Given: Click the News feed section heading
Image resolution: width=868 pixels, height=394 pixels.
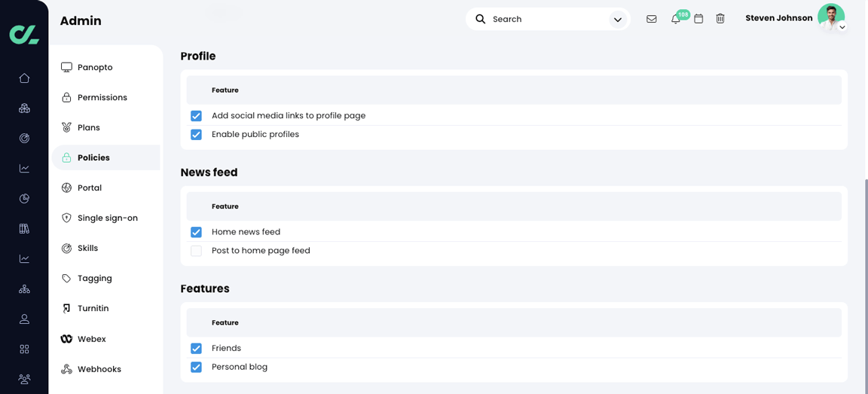Looking at the screenshot, I should [209, 172].
